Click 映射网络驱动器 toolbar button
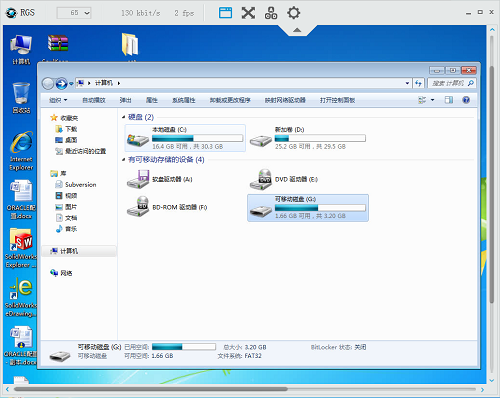The height and width of the screenshot is (398, 500). 285,100
